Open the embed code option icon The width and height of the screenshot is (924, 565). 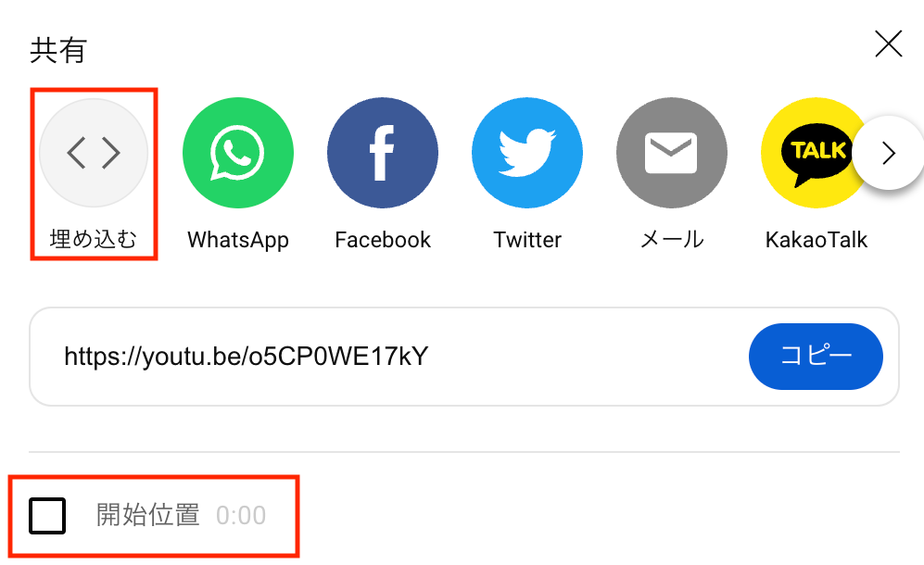pos(94,153)
